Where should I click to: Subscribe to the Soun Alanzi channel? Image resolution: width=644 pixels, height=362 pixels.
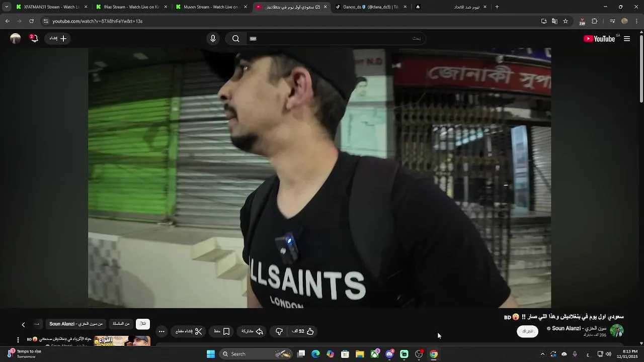pyautogui.click(x=527, y=331)
